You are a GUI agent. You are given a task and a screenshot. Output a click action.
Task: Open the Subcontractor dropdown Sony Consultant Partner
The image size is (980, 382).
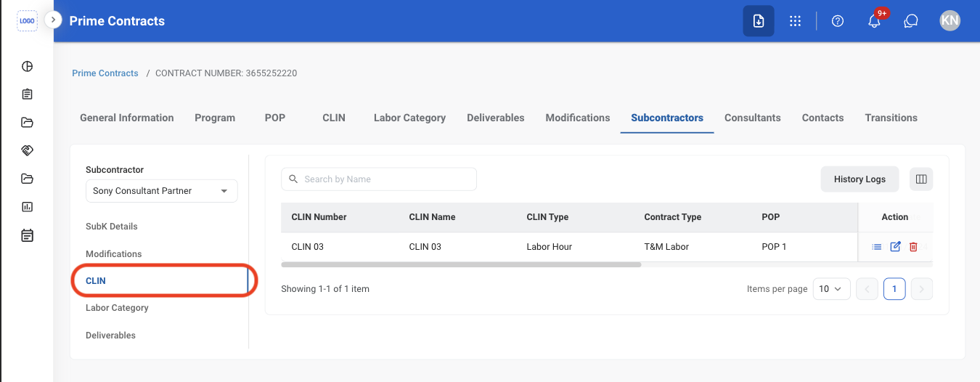point(161,191)
